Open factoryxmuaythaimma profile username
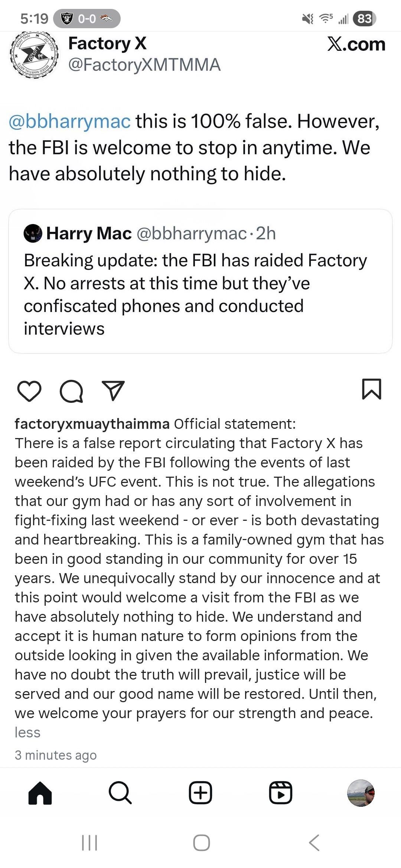The width and height of the screenshot is (401, 868). point(92,424)
